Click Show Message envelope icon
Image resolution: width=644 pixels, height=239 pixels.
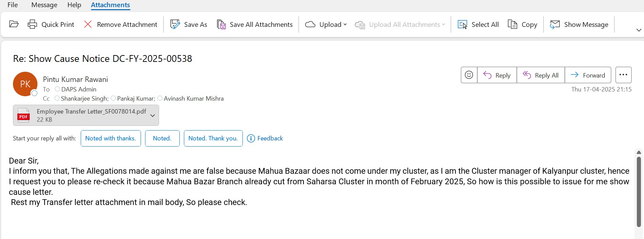(x=555, y=24)
